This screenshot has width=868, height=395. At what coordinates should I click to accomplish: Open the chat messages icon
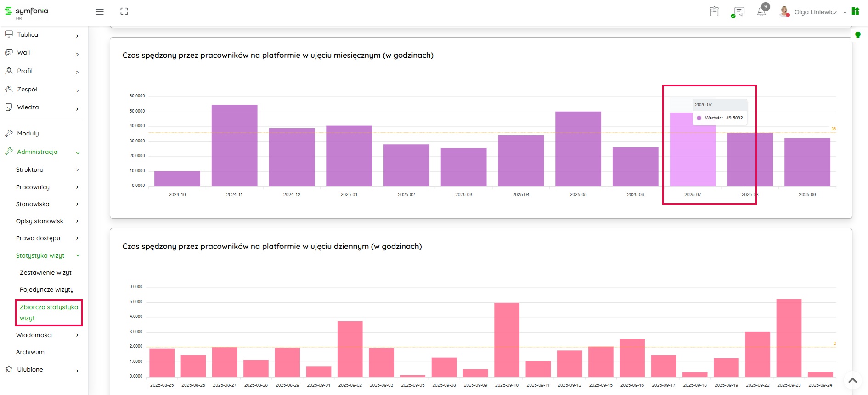(x=738, y=12)
